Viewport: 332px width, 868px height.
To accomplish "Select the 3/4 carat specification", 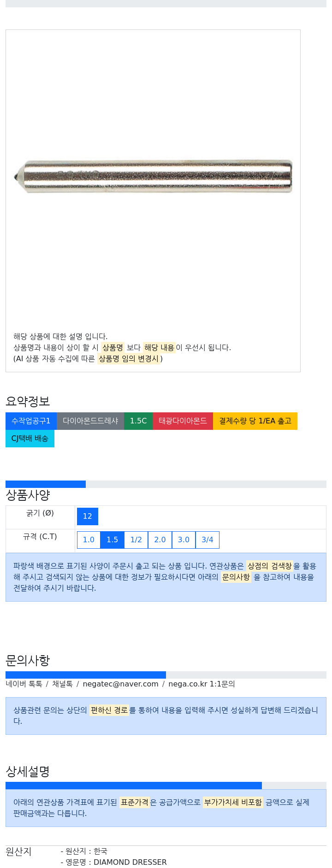I will [x=207, y=540].
